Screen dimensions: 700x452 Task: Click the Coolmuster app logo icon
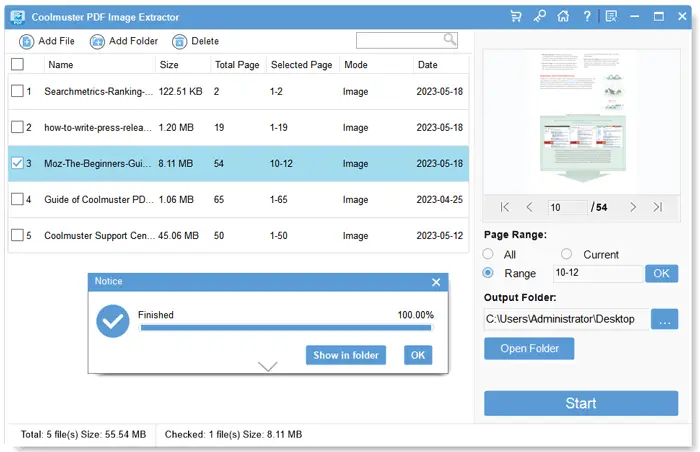(x=17, y=17)
